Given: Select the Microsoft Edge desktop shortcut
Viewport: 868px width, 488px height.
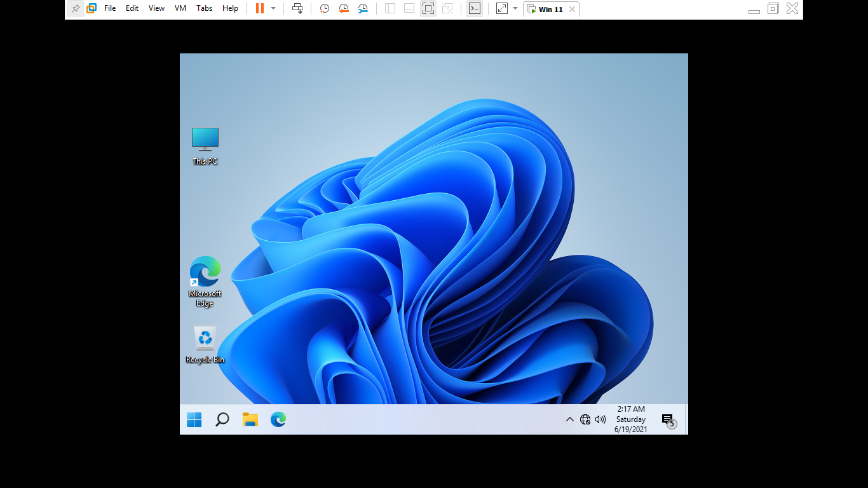Looking at the screenshot, I should coord(205,281).
